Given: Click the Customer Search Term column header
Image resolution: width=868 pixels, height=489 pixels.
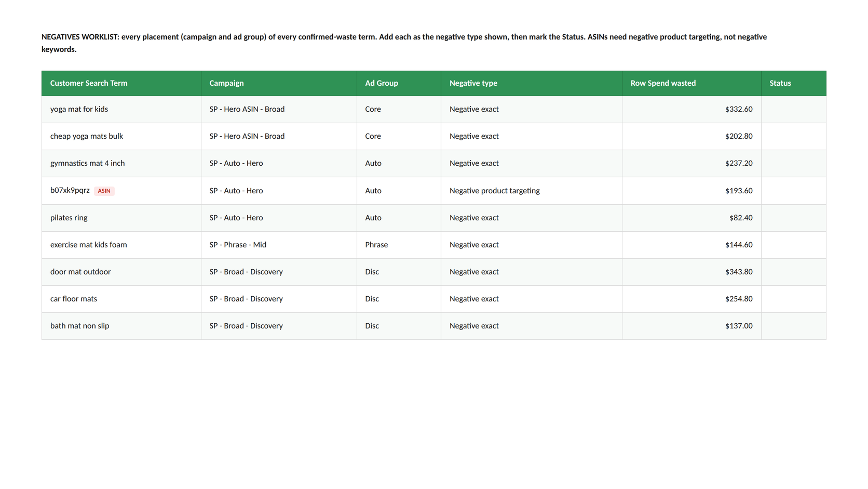Looking at the screenshot, I should (x=121, y=83).
